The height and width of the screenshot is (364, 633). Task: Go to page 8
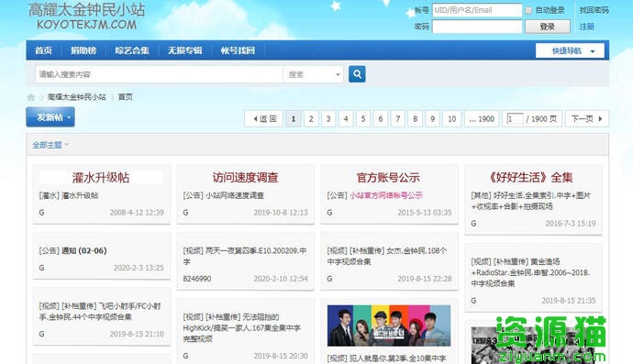point(415,118)
